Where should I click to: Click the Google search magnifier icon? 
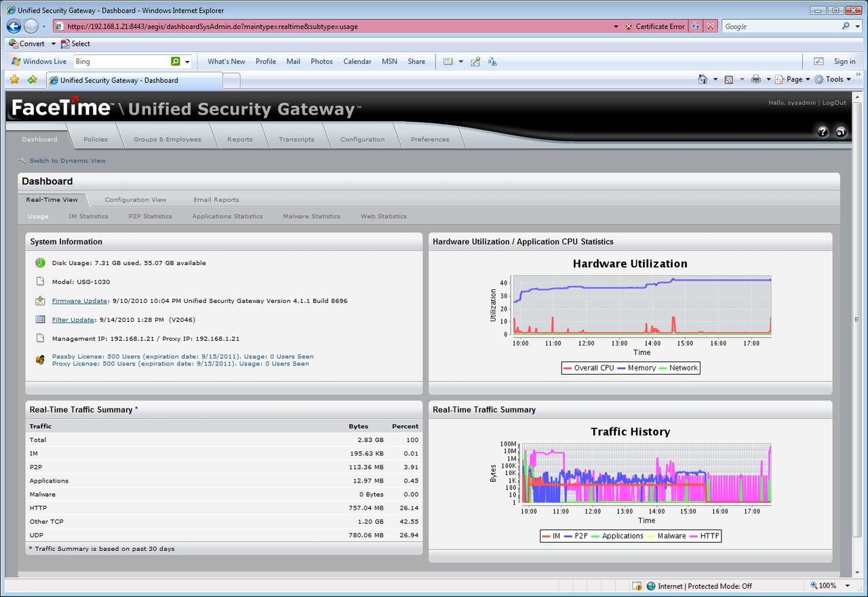(846, 26)
